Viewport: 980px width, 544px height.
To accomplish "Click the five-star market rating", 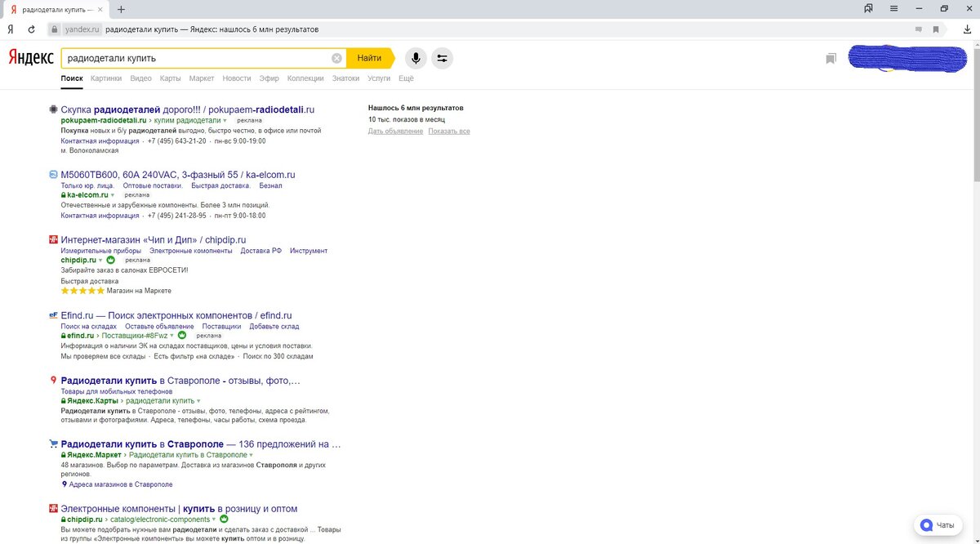I will [83, 291].
